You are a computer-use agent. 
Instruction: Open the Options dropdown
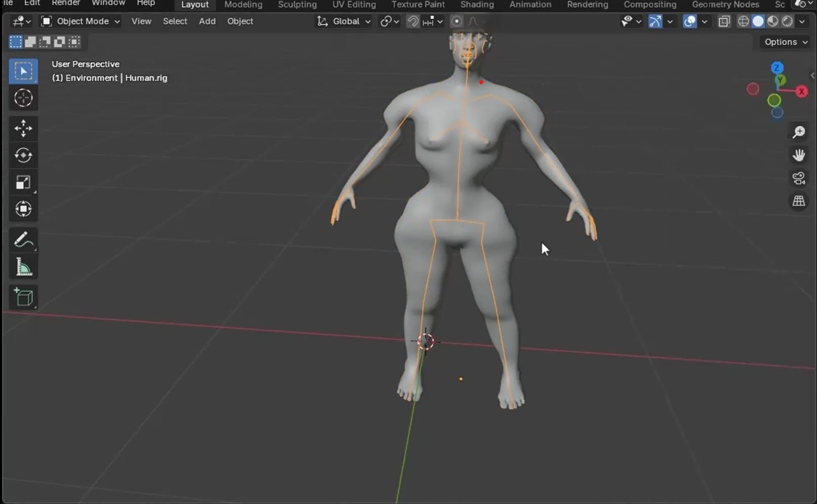coord(785,42)
